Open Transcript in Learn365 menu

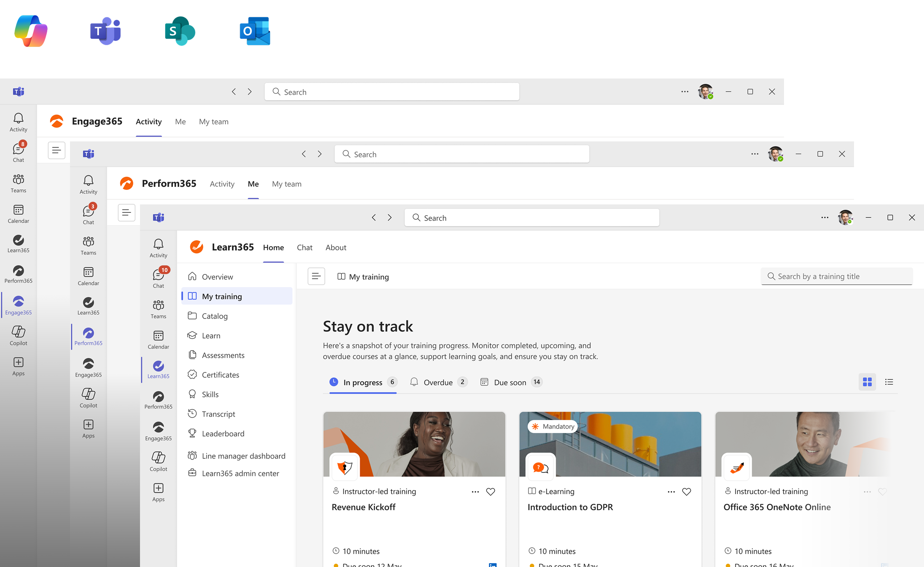[237, 414]
